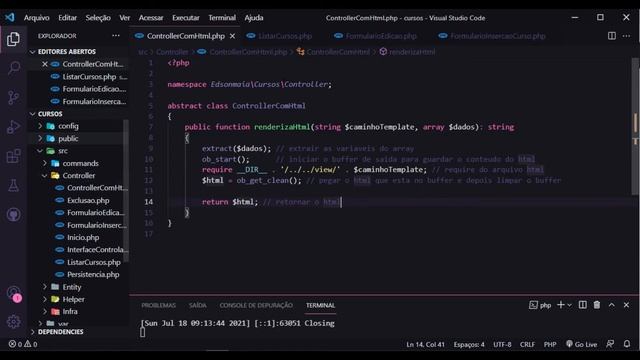Click the VS Code logo icon
Screen dimensions: 640x360
click(10, 18)
